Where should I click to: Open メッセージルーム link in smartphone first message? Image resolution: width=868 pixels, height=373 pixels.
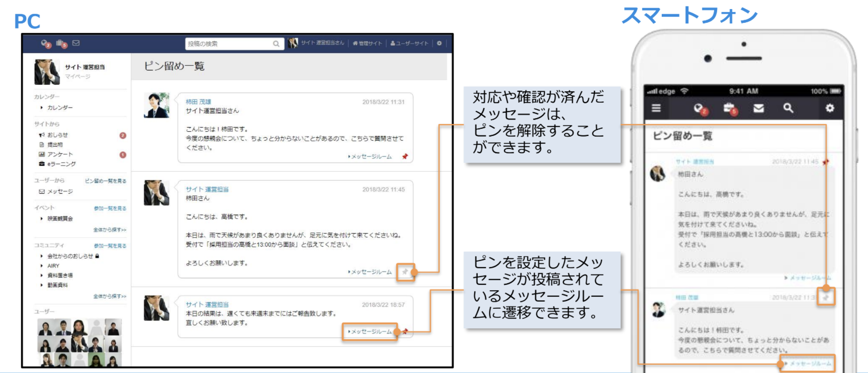pos(808,278)
